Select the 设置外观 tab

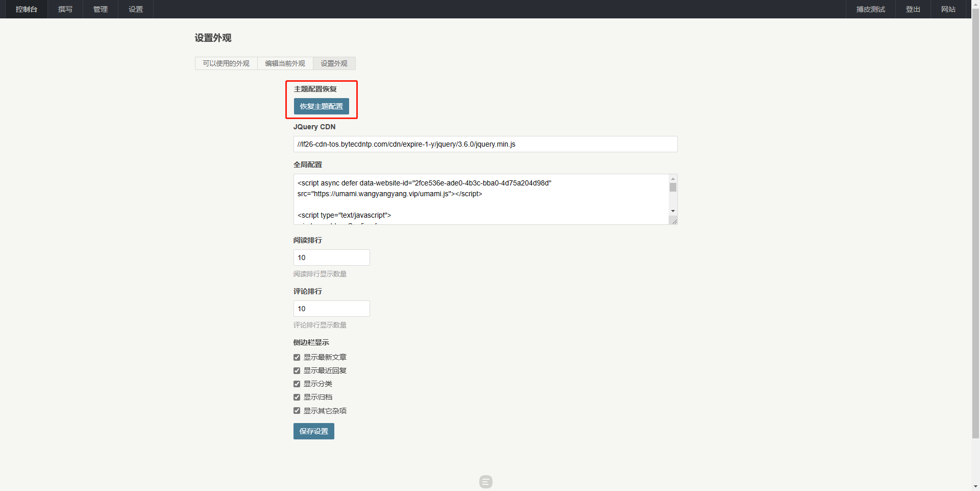[334, 63]
